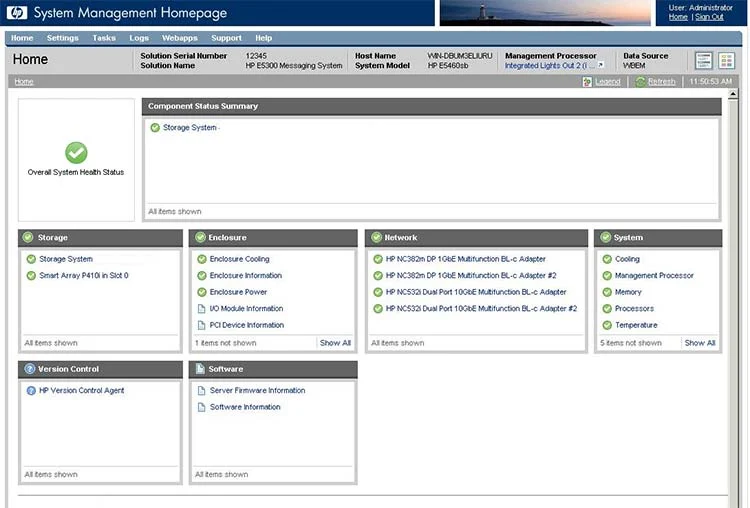750x508 pixels.
Task: Click the Software panel document icon
Action: (x=200, y=369)
